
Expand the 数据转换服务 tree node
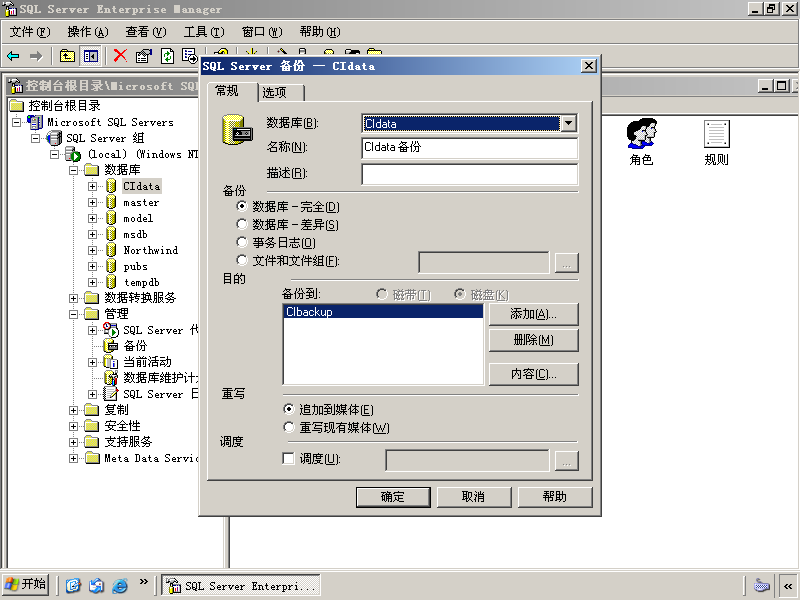coord(73,298)
